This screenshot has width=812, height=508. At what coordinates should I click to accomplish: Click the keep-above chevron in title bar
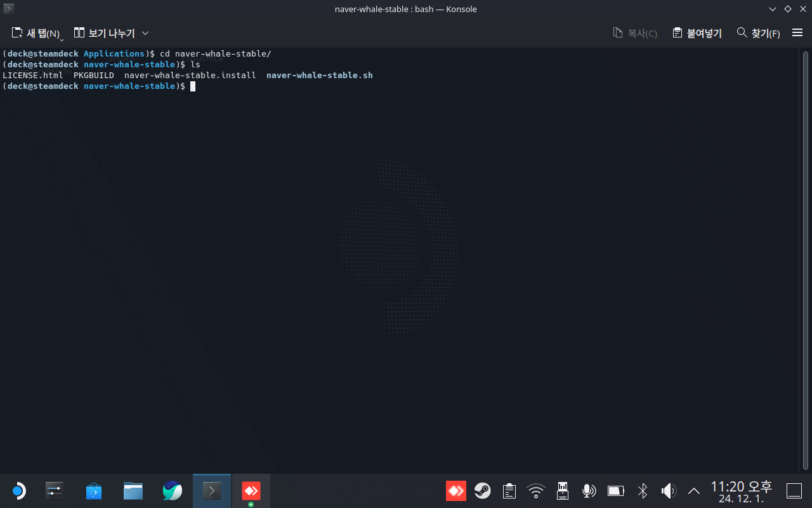[x=773, y=9]
